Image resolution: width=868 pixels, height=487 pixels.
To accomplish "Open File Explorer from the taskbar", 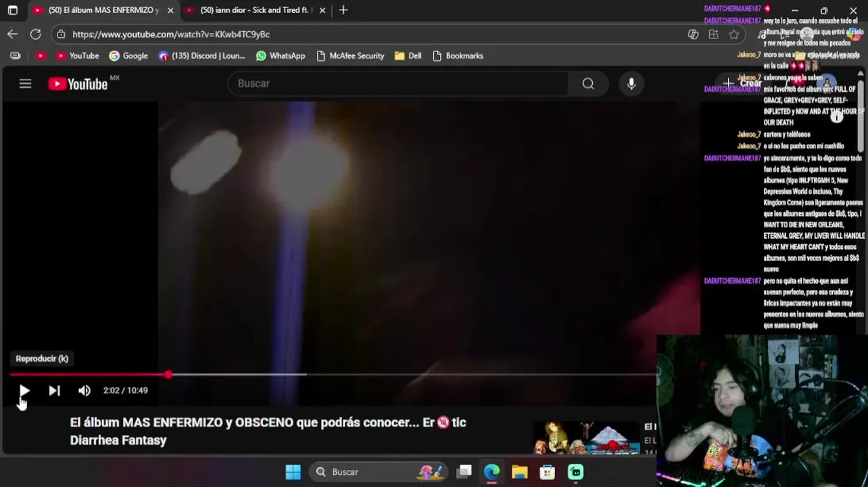I will pos(519,471).
